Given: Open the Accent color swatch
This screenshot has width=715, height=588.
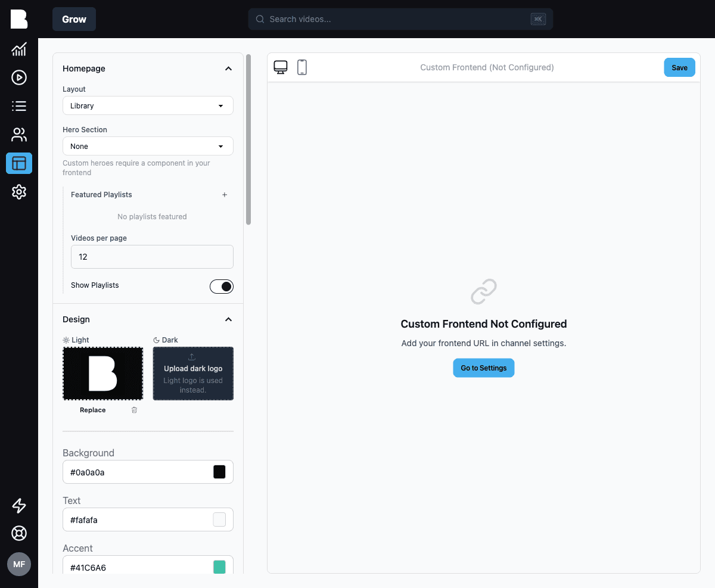Looking at the screenshot, I should tap(219, 567).
